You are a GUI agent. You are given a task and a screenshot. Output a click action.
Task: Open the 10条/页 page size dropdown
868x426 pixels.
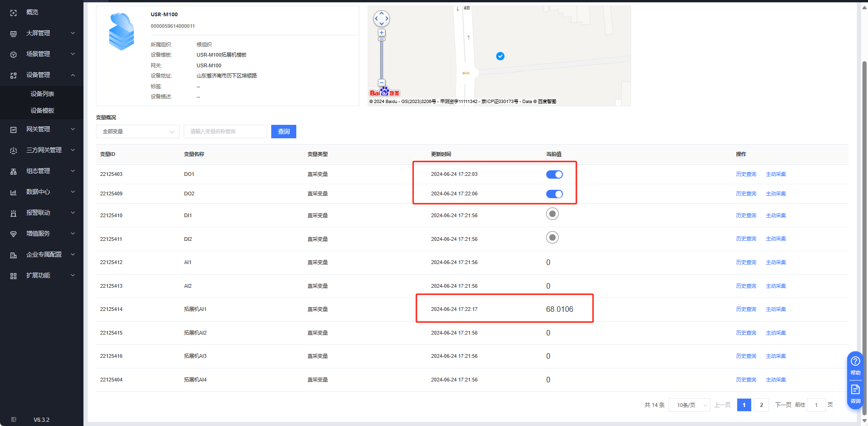689,405
